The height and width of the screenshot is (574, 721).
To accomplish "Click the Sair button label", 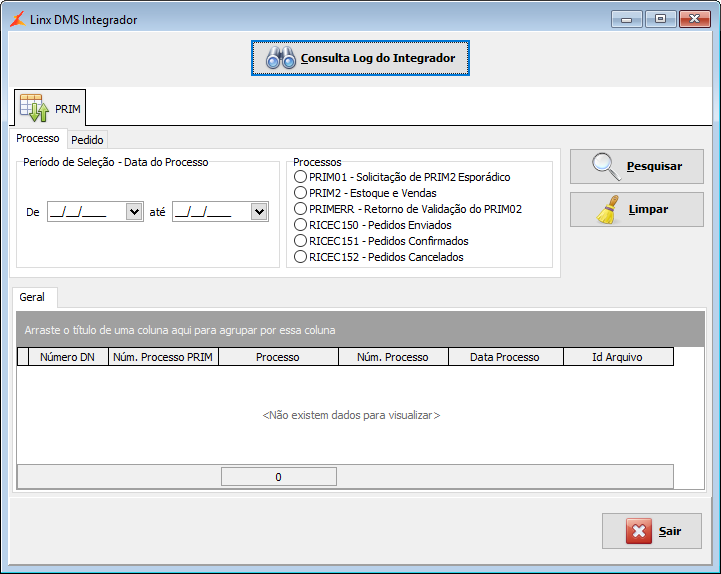I will [x=670, y=531].
